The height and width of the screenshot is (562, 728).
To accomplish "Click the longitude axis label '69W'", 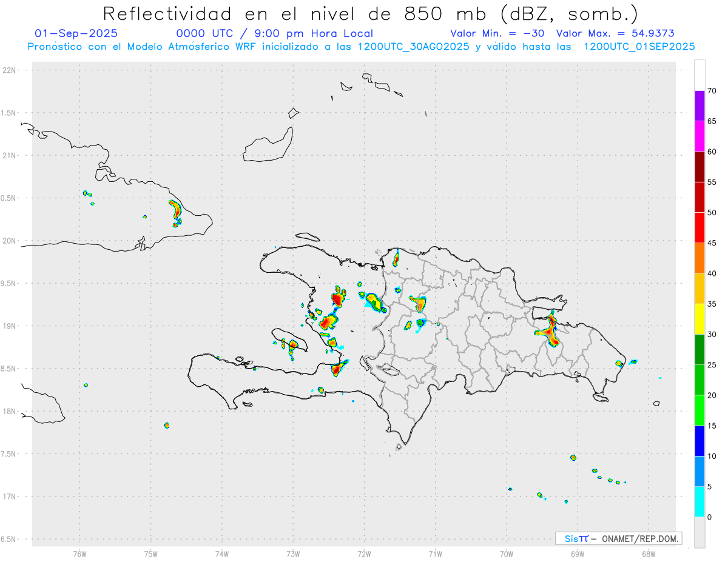I will pyautogui.click(x=578, y=554).
